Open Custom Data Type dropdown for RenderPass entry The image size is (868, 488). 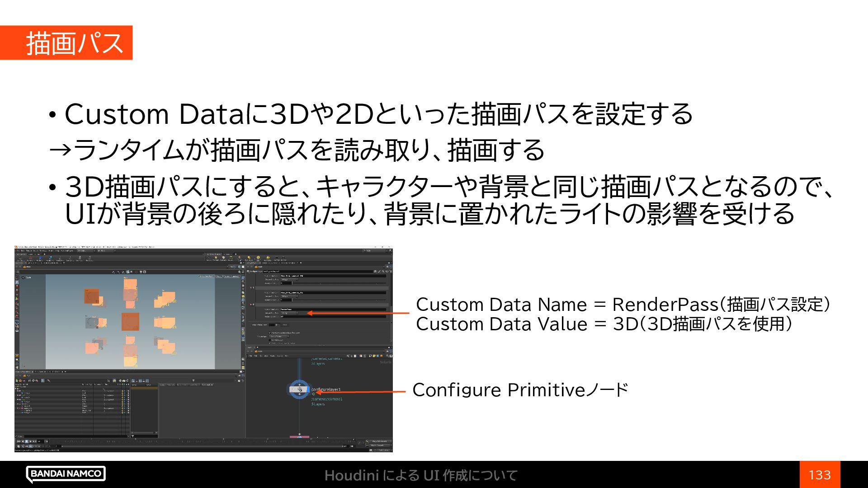point(290,313)
